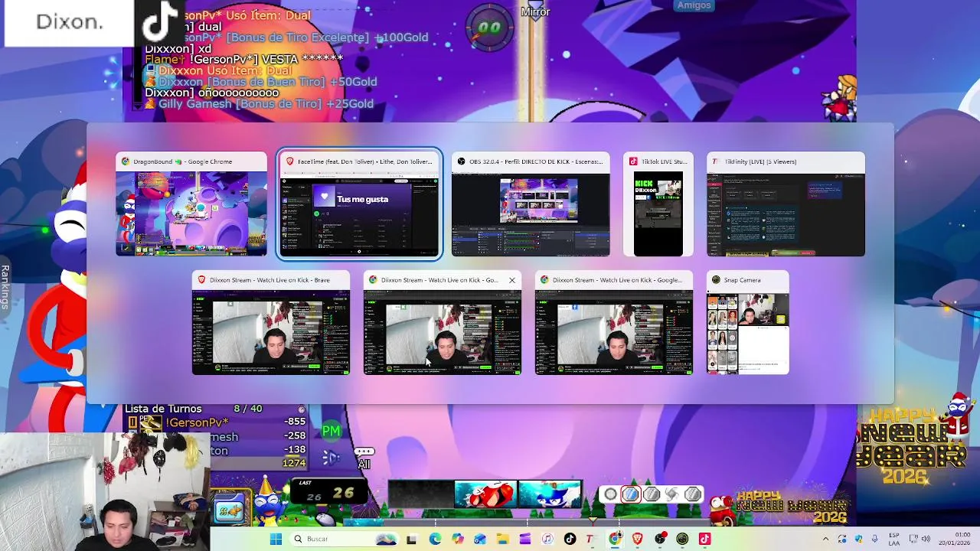Open the Windows Start menu
The height and width of the screenshot is (551, 980).
pos(276,539)
